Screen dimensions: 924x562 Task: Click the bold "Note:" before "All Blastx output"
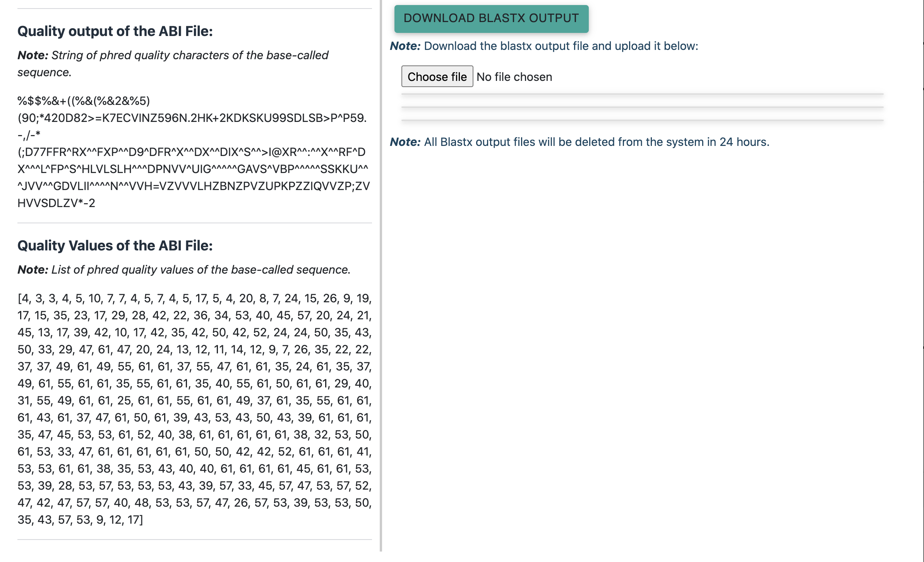[x=405, y=142]
